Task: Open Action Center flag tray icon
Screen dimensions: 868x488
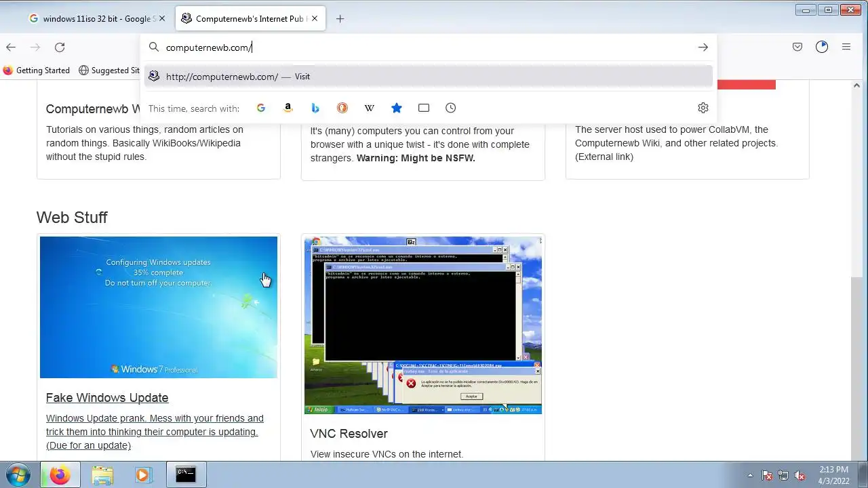Action: 767,475
